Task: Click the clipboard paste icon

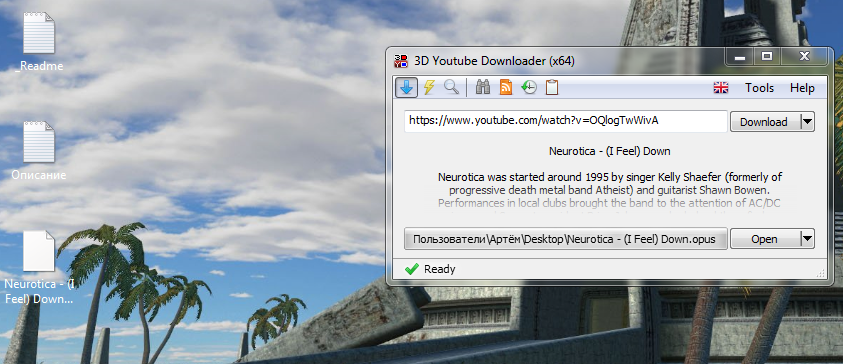Action: point(552,88)
